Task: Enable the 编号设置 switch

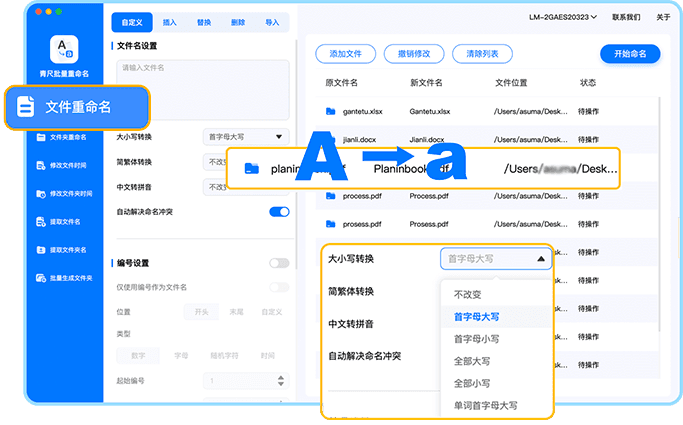Action: pos(279,263)
